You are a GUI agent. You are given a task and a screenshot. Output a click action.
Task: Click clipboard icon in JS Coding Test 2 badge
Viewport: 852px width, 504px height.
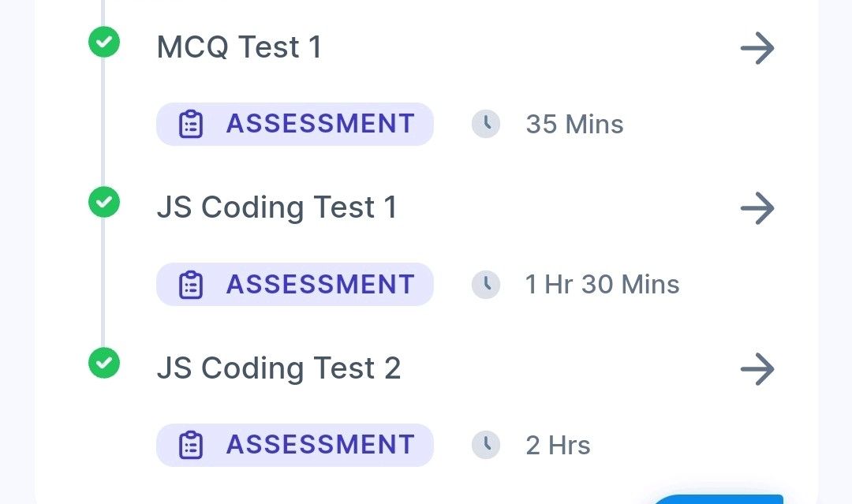[191, 446]
